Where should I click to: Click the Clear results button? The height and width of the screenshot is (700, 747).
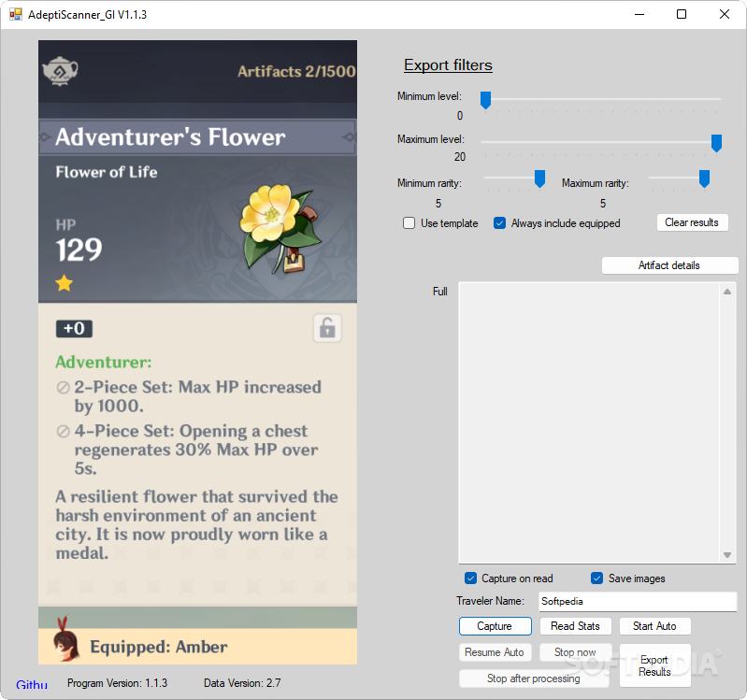click(x=692, y=222)
